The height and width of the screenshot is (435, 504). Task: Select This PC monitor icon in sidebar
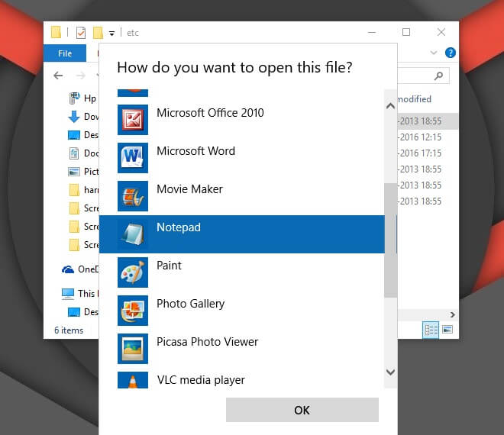(x=68, y=294)
